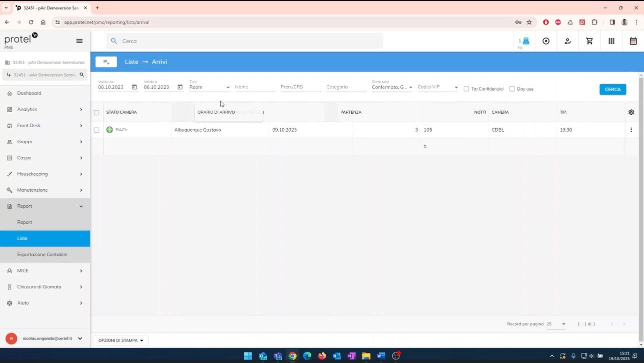Select the checkbox for Albuquerque Gustavo row
The image size is (644, 363).
click(x=97, y=130)
